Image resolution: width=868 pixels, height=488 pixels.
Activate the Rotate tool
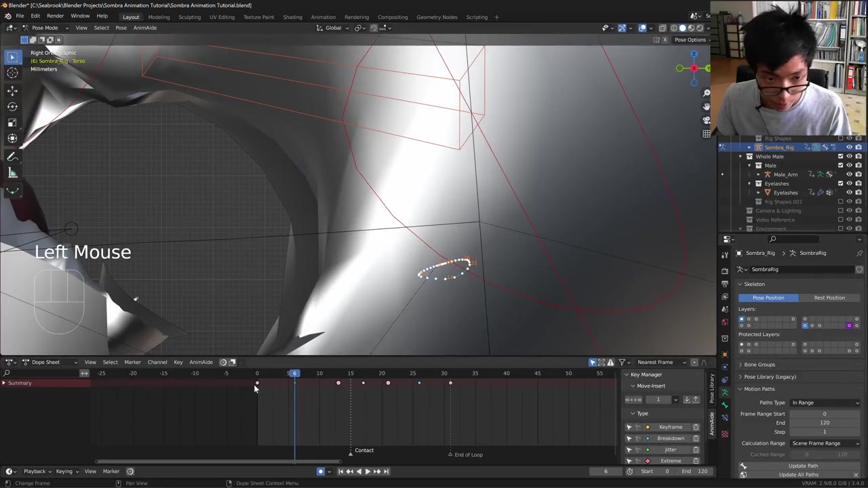pos(12,106)
